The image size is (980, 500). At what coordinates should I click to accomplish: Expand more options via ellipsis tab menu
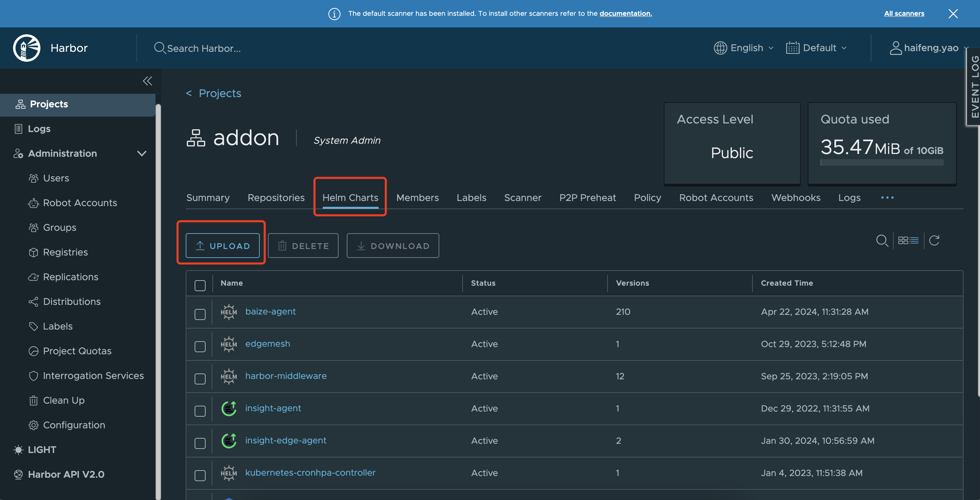(x=887, y=197)
